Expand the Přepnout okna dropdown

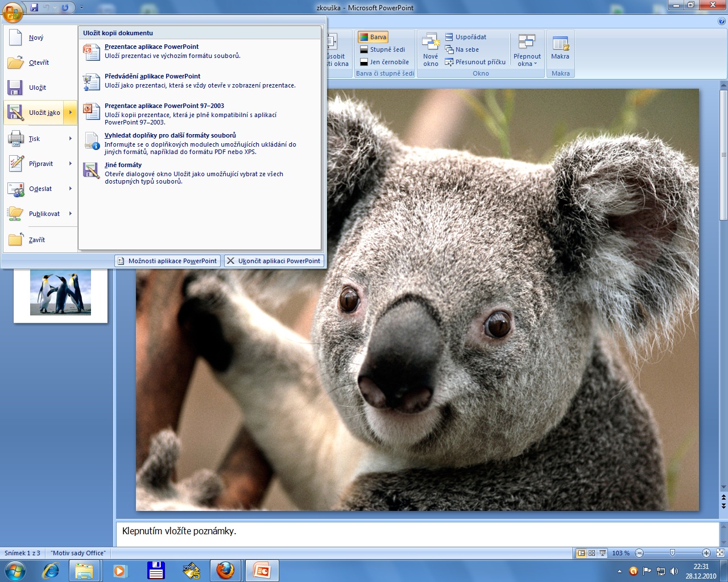527,60
